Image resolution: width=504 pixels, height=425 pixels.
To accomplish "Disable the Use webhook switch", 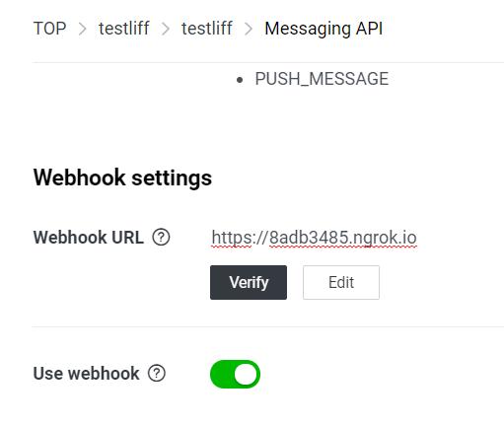I will point(235,374).
